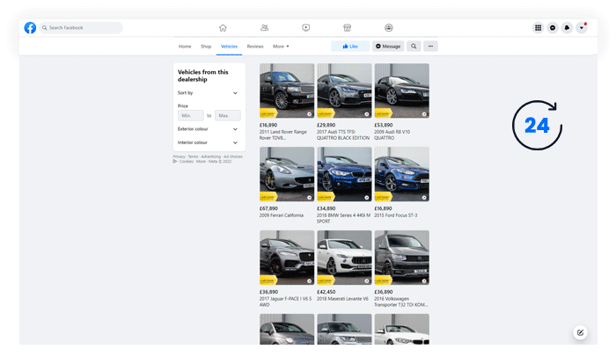Click the badge icon on BMW 440i photo
Image resolution: width=616 pixels, height=364 pixels.
coord(367,198)
